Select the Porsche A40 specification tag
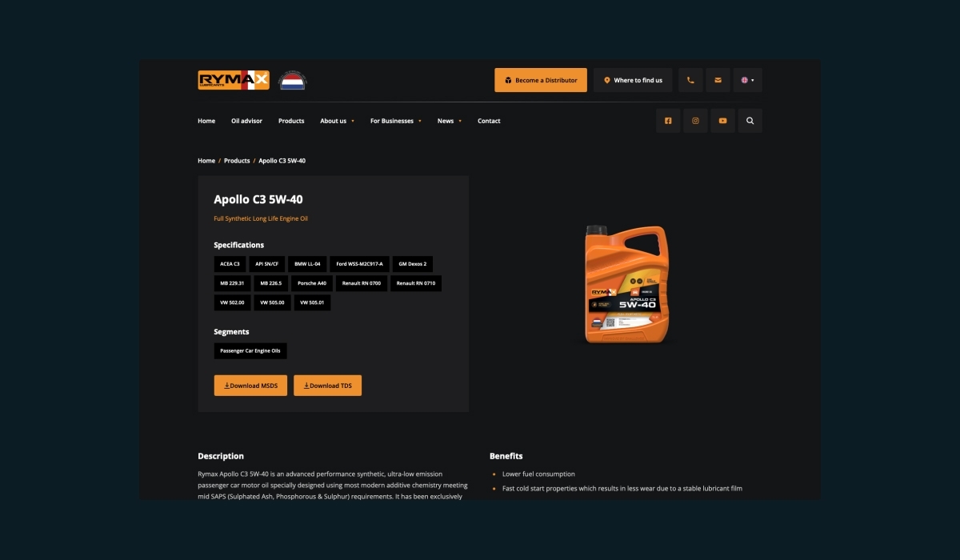960x560 pixels. click(x=312, y=283)
